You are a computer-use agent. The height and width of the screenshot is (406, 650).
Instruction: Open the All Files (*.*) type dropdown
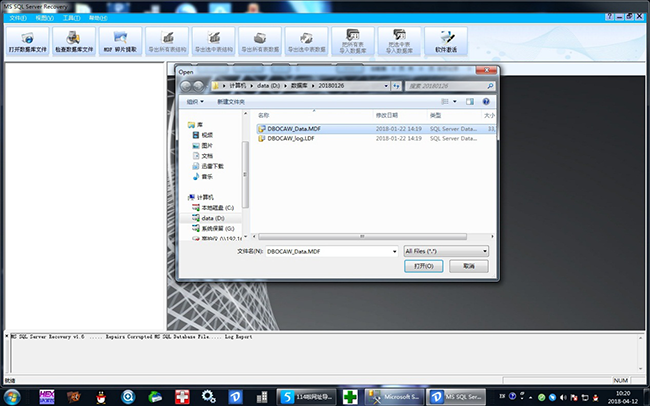446,251
